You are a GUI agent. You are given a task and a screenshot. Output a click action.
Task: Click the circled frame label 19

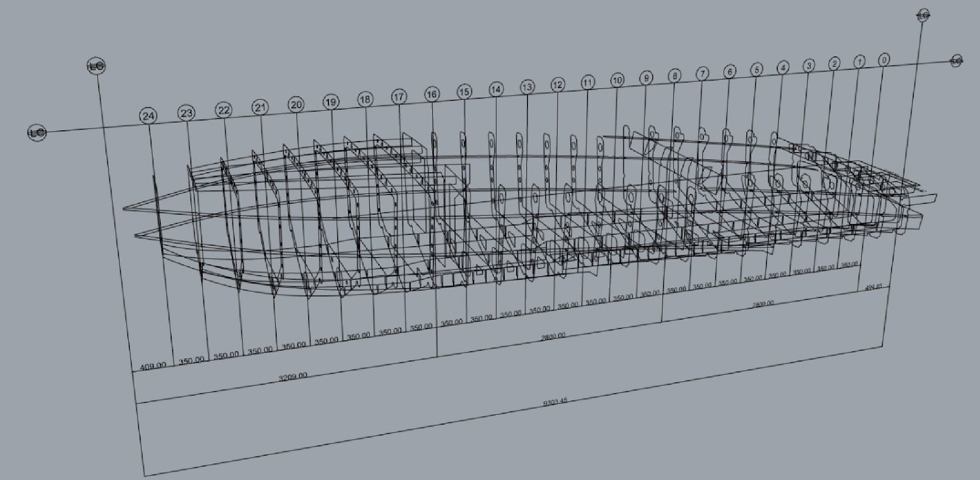point(331,102)
